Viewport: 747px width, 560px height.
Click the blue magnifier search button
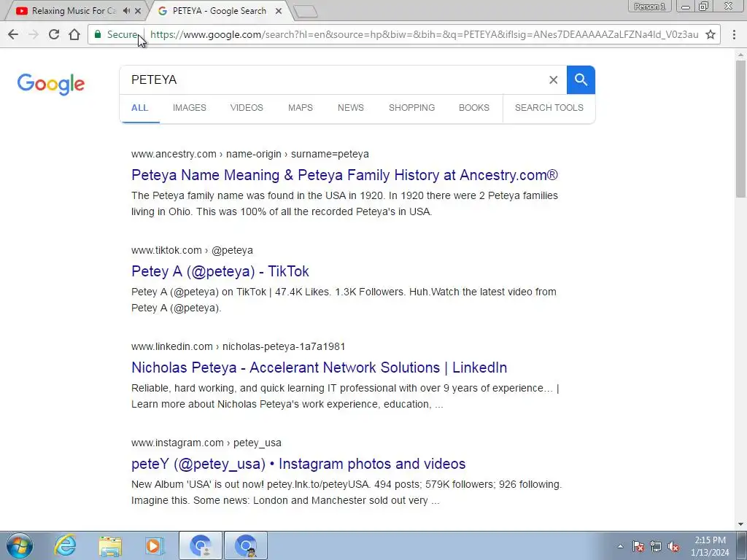point(581,79)
